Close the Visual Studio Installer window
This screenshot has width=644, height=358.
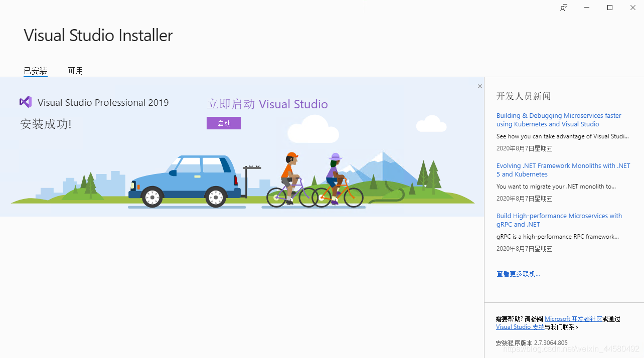633,8
